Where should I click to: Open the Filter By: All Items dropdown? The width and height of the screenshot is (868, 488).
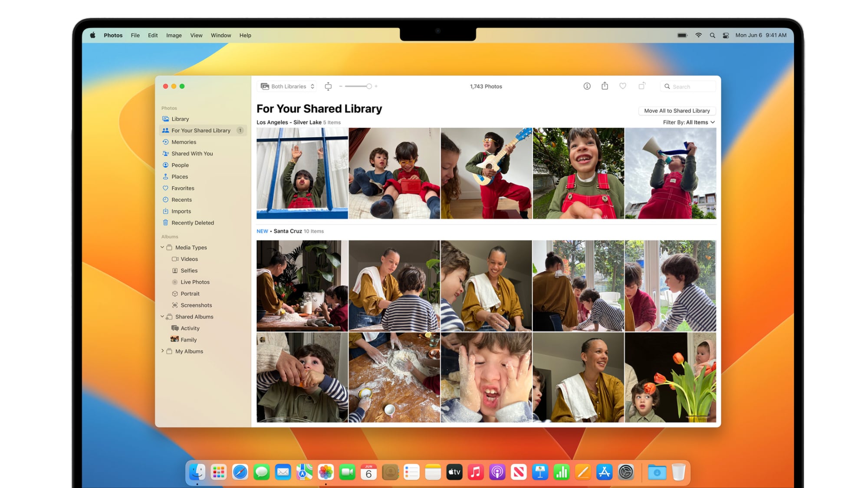(x=689, y=122)
